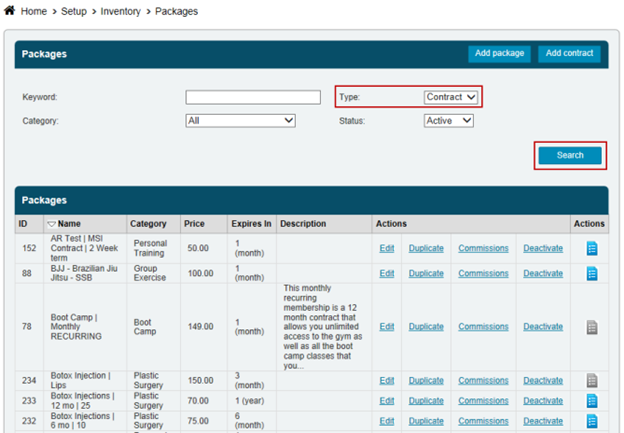Screen dimensions: 624x433
Task: Open document icon for package 88
Action: pos(591,273)
